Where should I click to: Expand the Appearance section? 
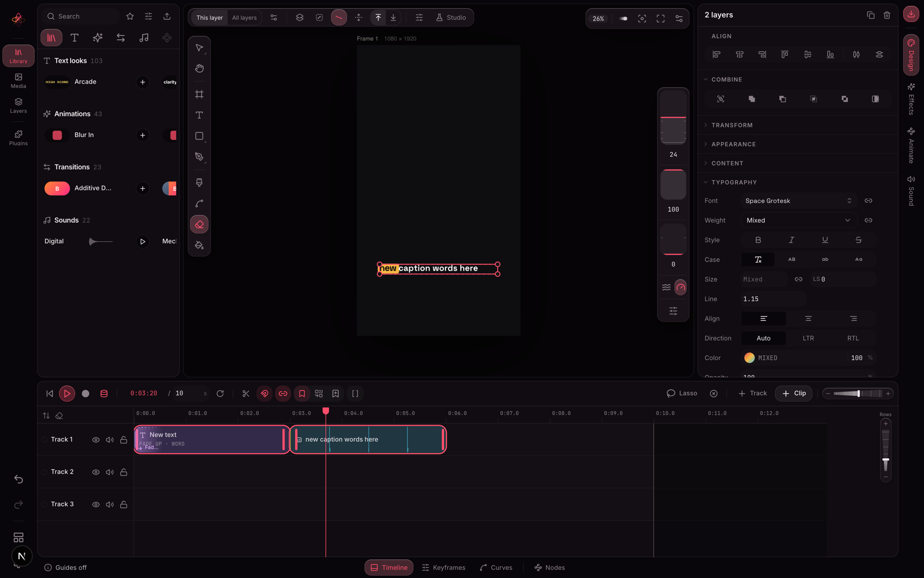(733, 144)
